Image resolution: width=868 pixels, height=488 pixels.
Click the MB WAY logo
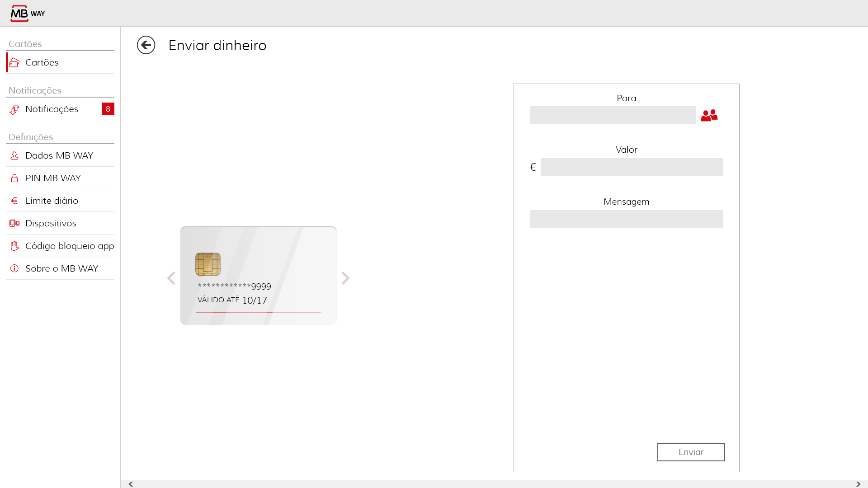(28, 14)
